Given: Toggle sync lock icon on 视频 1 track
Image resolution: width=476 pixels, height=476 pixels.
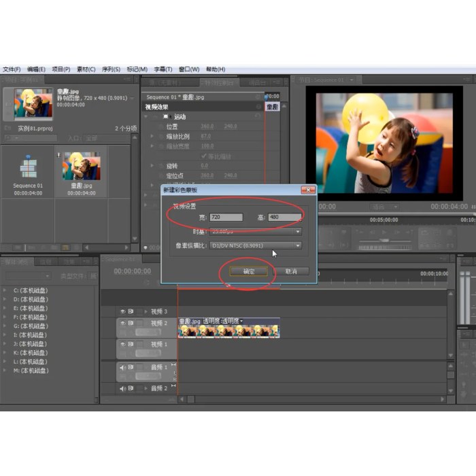Looking at the screenshot, I should 131,344.
